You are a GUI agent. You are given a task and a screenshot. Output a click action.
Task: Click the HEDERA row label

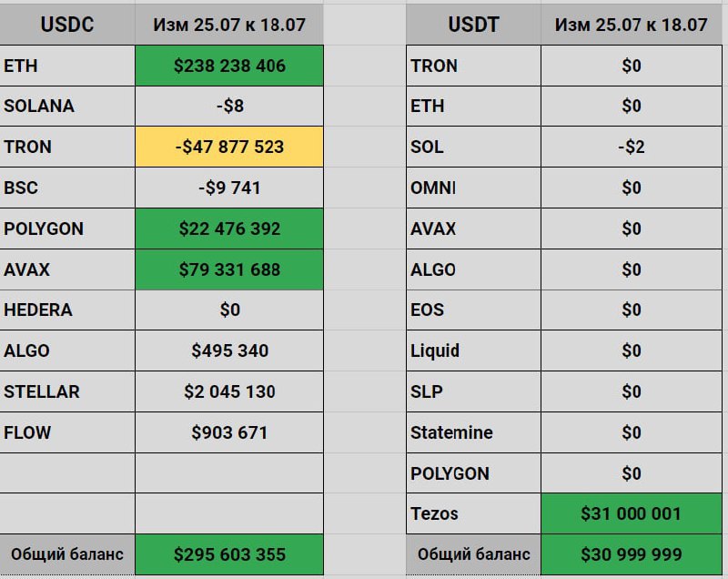(38, 310)
